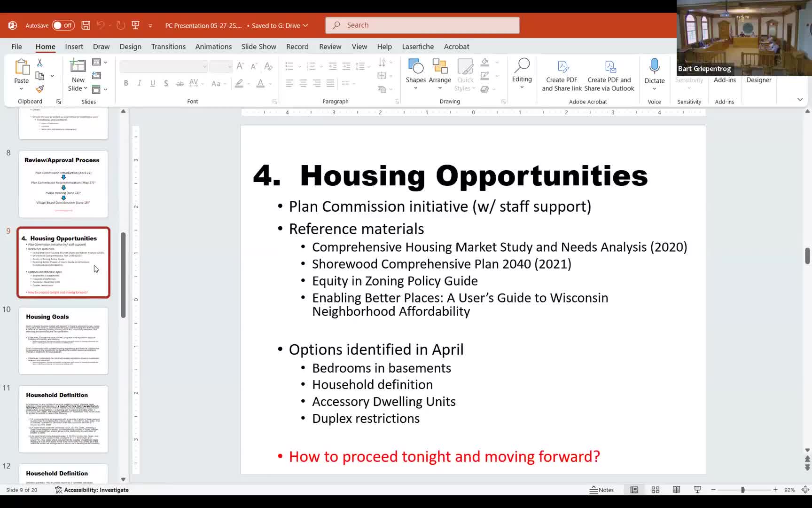Expand the Saved to G: Drive dropdown

[x=306, y=26]
